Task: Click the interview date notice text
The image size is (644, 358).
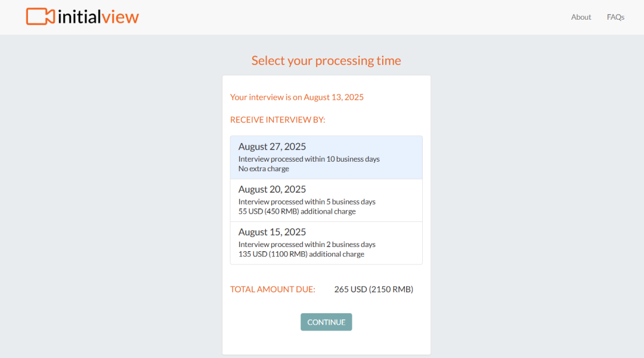Action: coord(296,97)
